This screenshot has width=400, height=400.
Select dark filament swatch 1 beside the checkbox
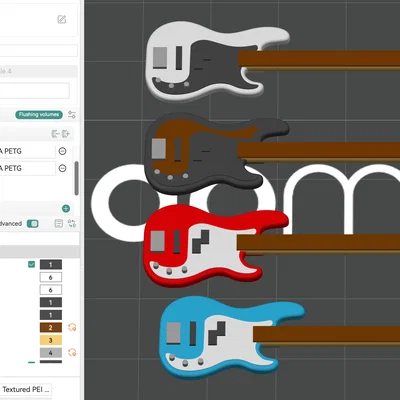click(51, 265)
